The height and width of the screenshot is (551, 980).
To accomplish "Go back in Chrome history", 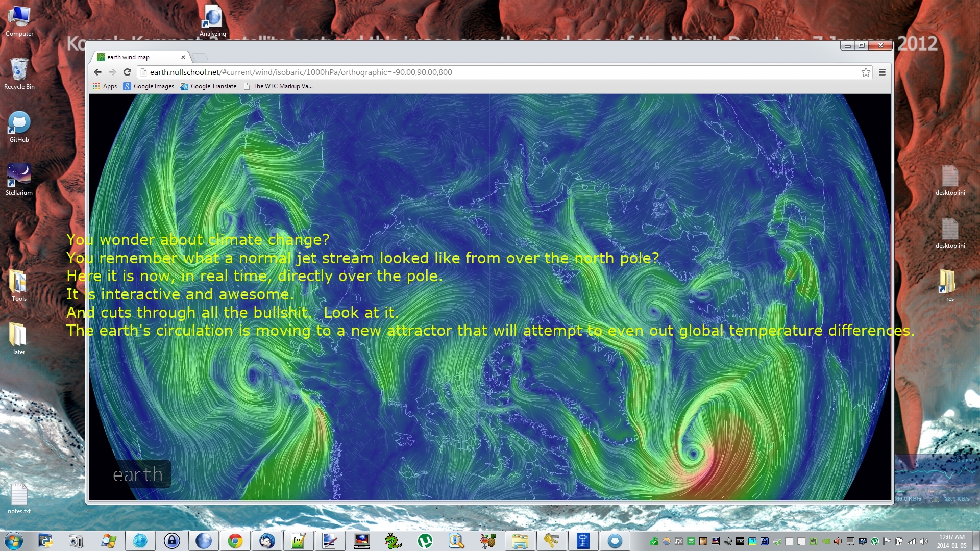I will coord(97,72).
